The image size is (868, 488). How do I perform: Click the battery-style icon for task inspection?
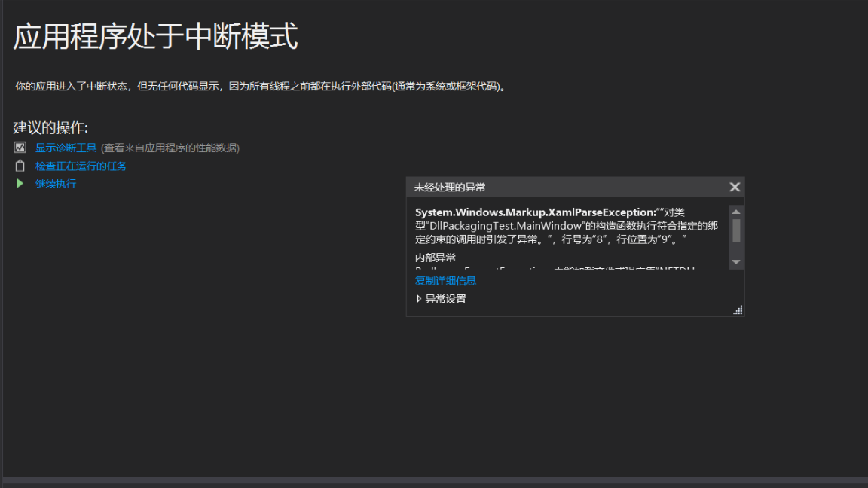coord(20,166)
